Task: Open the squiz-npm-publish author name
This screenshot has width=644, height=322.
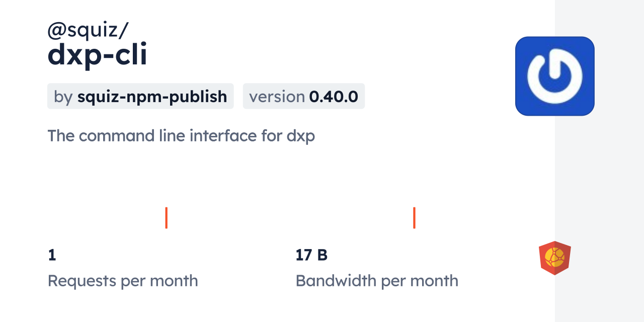Action: (152, 97)
